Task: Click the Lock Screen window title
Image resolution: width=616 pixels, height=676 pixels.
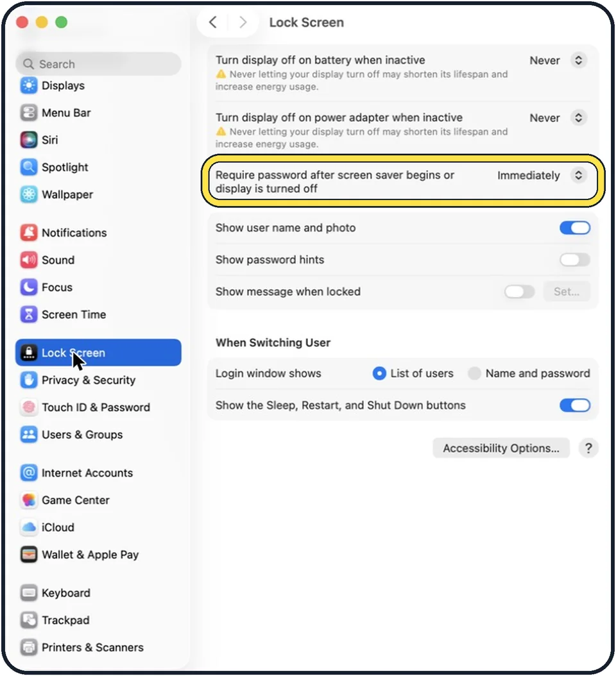Action: 307,22
